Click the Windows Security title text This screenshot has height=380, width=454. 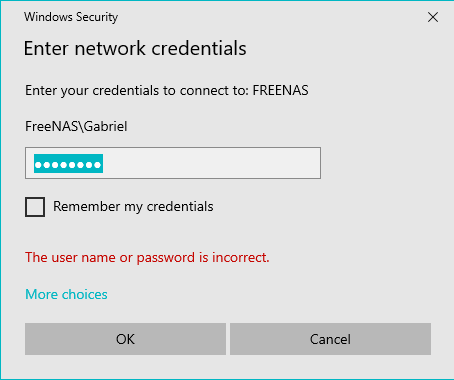(x=71, y=17)
